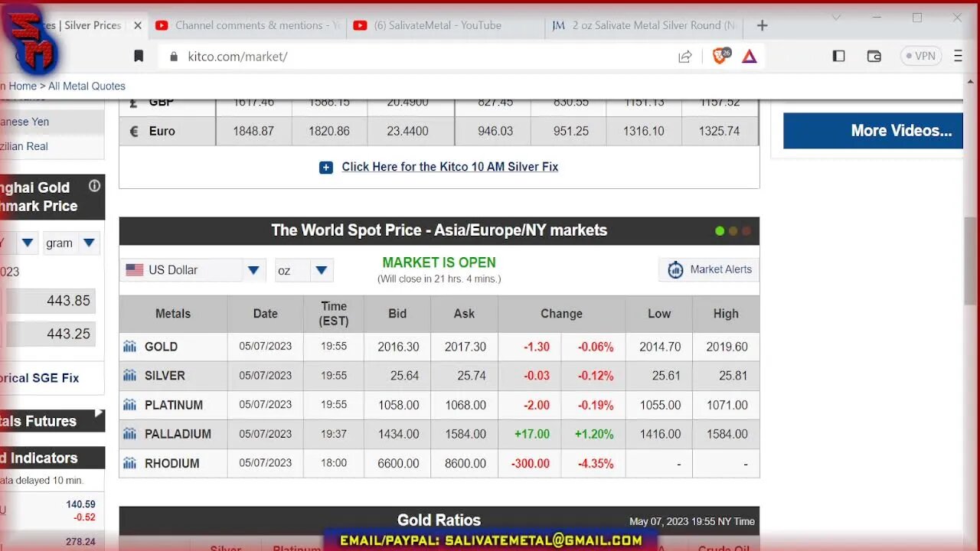The width and height of the screenshot is (980, 551).
Task: Click the chart icon next to GOLD
Action: pyautogui.click(x=129, y=347)
